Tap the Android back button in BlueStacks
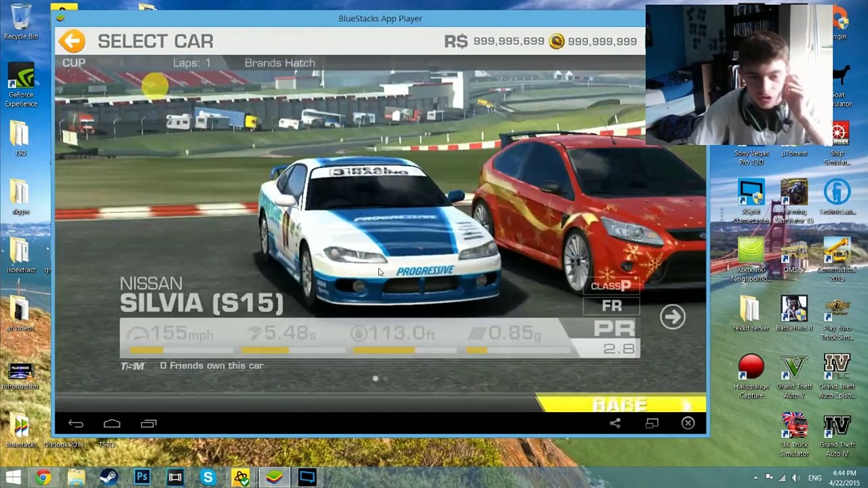868x488 pixels. 75,424
